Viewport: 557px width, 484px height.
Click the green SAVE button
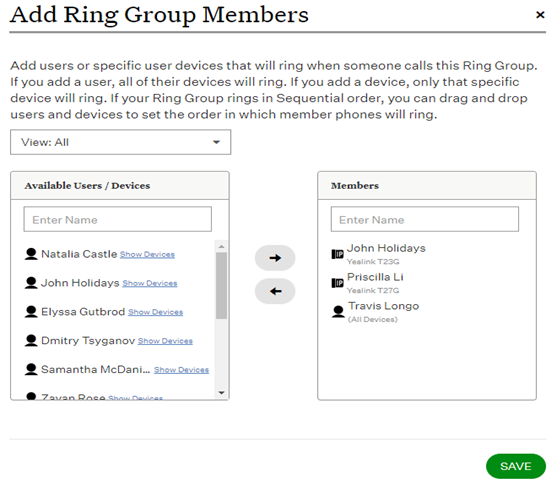coord(516,466)
